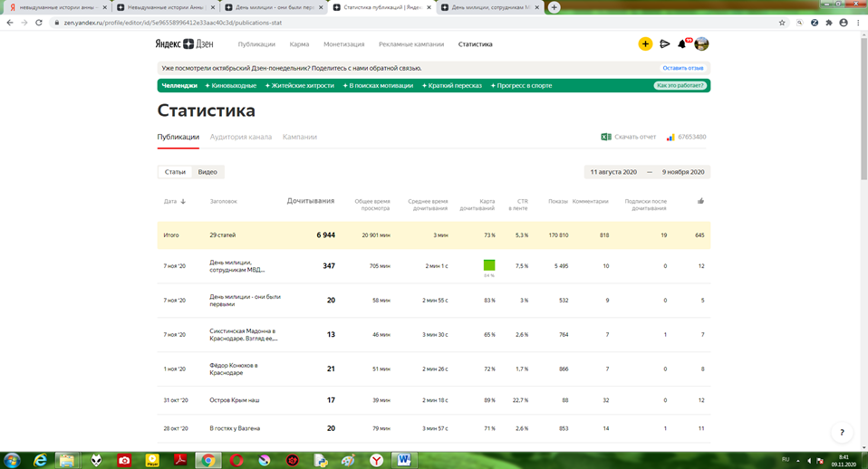
Task: Go back to the previous page
Action: coord(9,23)
